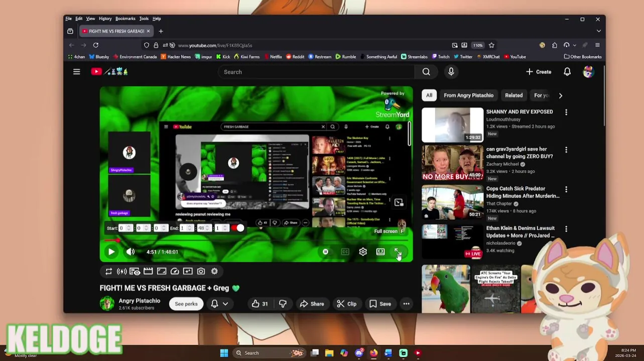Open player settings gear

pyautogui.click(x=363, y=252)
